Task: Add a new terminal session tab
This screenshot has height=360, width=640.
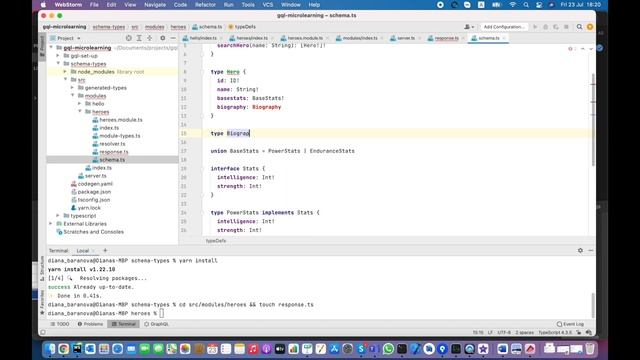Action: click(105, 250)
